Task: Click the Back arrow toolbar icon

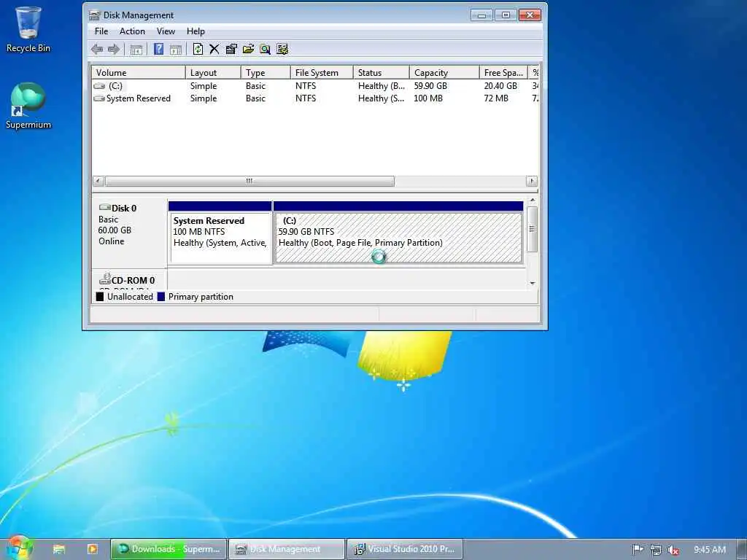Action: [x=97, y=49]
